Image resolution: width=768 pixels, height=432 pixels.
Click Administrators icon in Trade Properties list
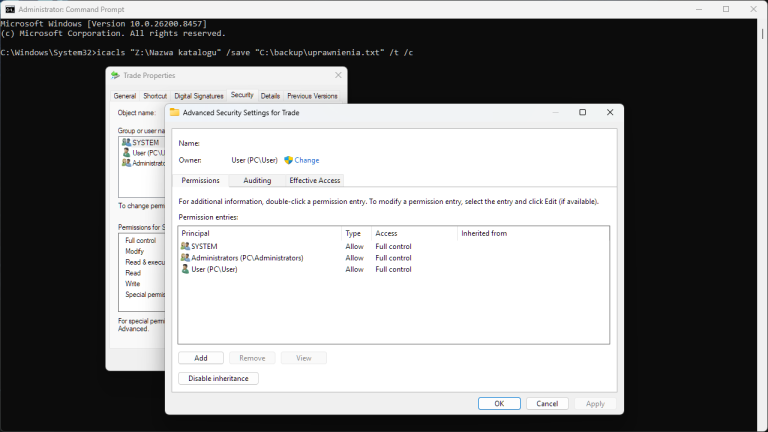[x=126, y=163]
